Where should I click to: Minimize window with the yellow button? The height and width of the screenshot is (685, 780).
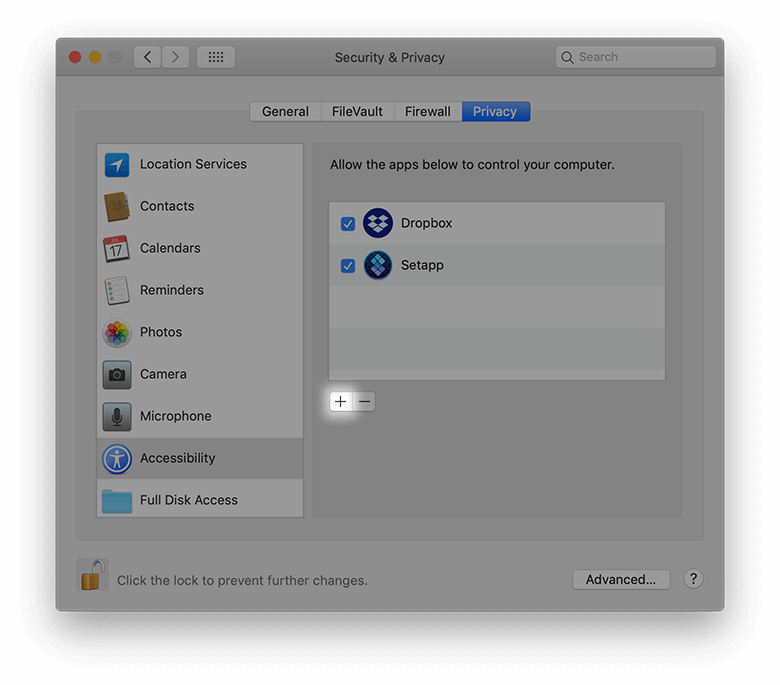pyautogui.click(x=95, y=57)
